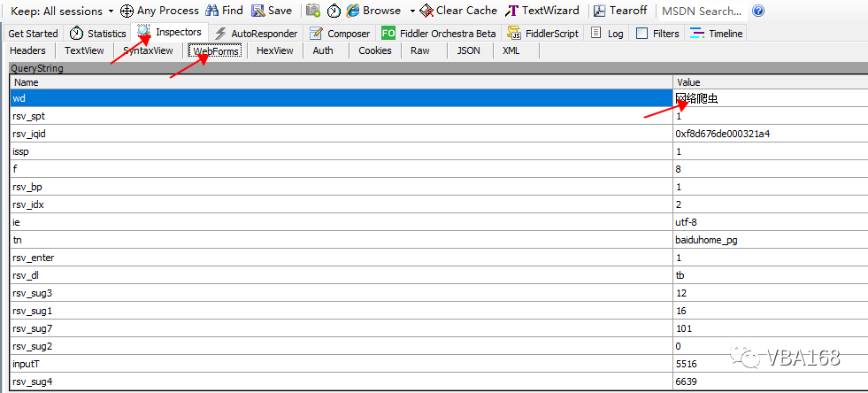Select the rsv_iqid row

point(439,134)
